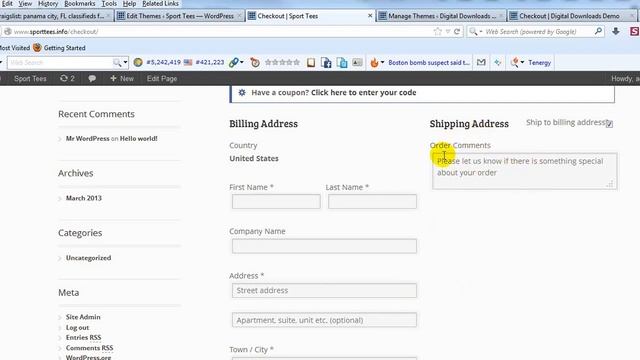Open the View menu
The width and height of the screenshot is (640, 360).
tap(25, 4)
